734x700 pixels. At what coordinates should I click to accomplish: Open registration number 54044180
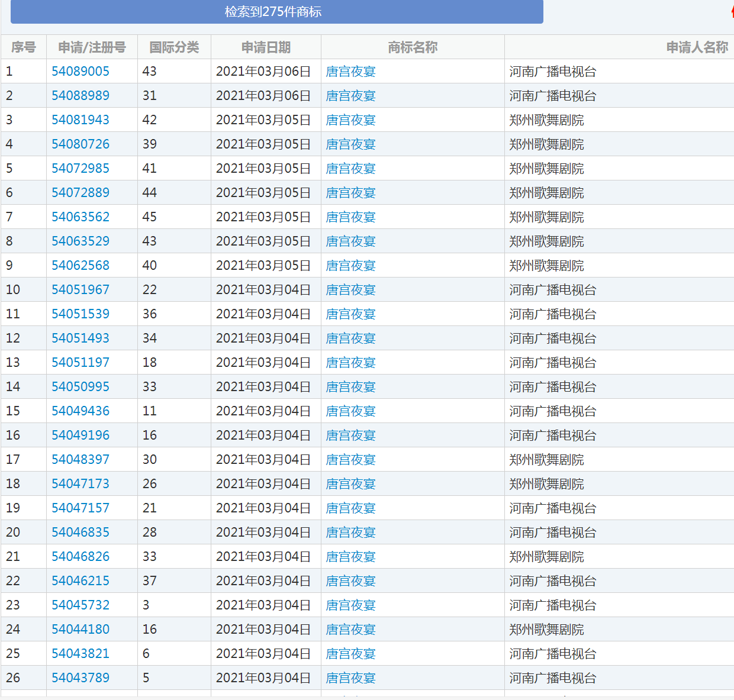[81, 630]
